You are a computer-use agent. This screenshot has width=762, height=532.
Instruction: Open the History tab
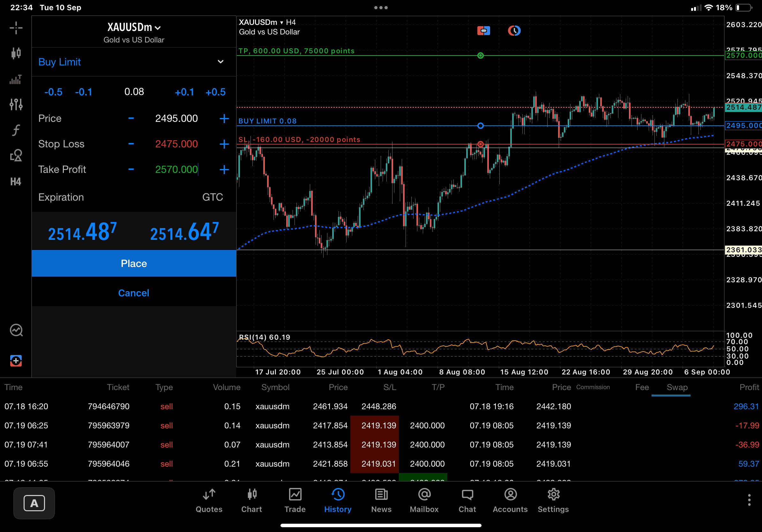338,501
